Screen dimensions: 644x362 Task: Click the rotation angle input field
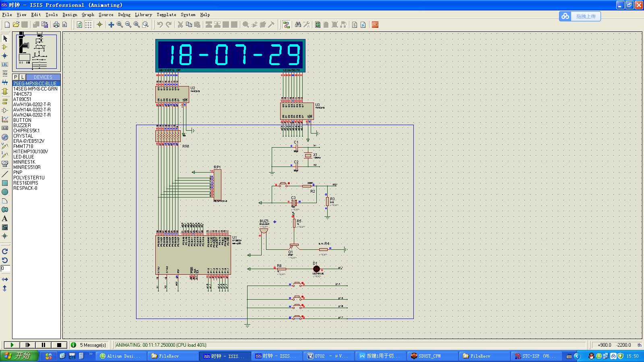coord(5,268)
